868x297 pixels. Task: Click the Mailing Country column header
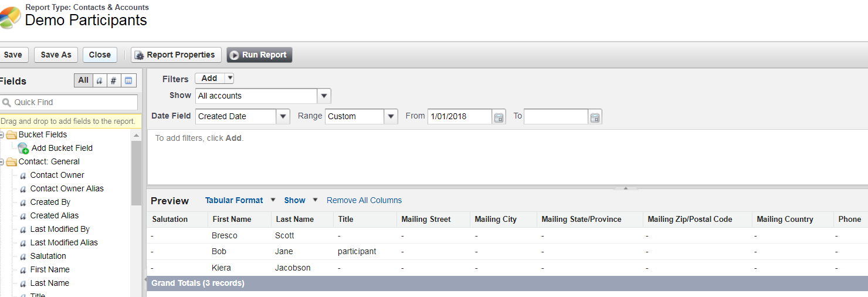pyautogui.click(x=792, y=220)
